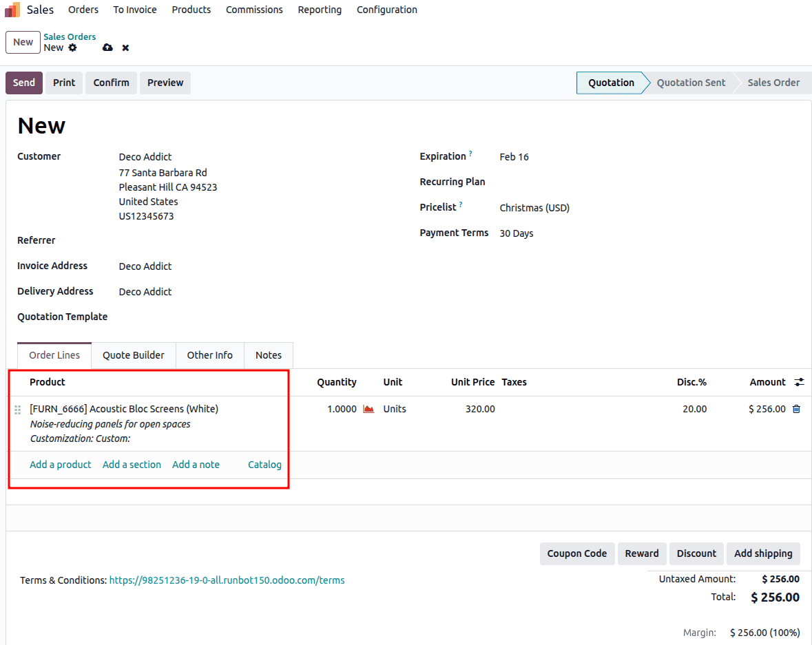This screenshot has height=645, width=812.
Task: Switch to the Quote Builder tab
Action: click(133, 355)
